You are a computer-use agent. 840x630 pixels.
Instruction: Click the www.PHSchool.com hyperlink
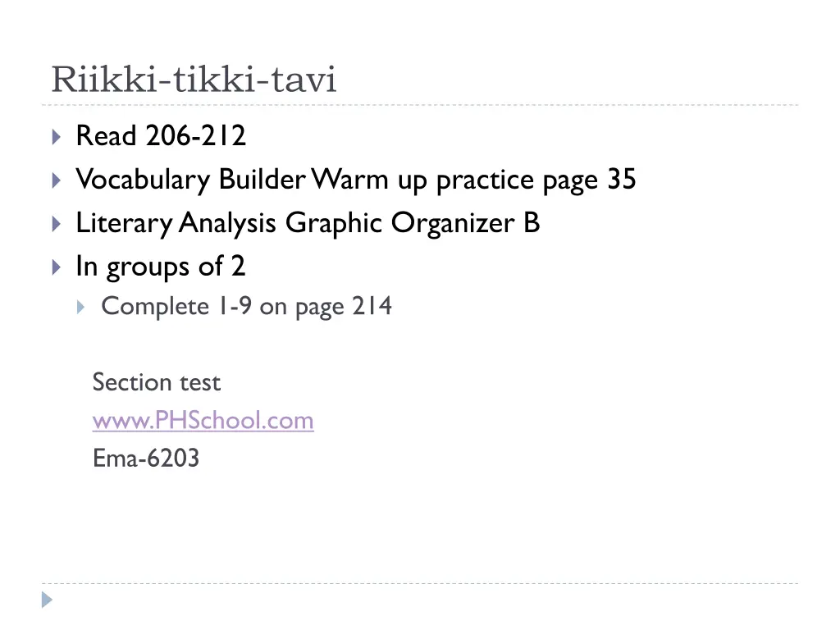click(203, 421)
